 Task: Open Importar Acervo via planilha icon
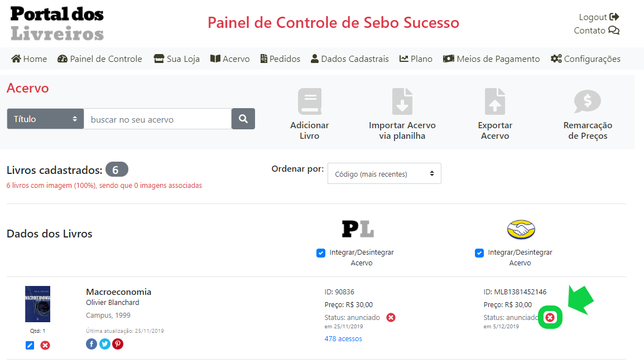click(x=402, y=101)
